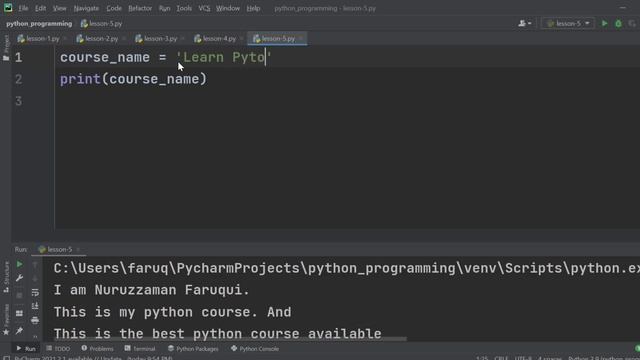Open the Structure tool window sidebar button
The height and width of the screenshot is (360, 640).
pyautogui.click(x=6, y=278)
